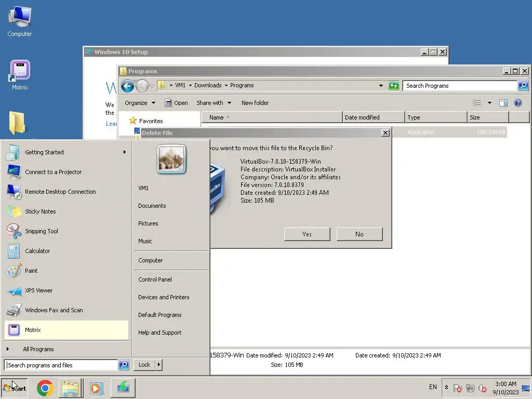Open Google Chrome from the taskbar
This screenshot has width=532, height=399.
tap(45, 388)
